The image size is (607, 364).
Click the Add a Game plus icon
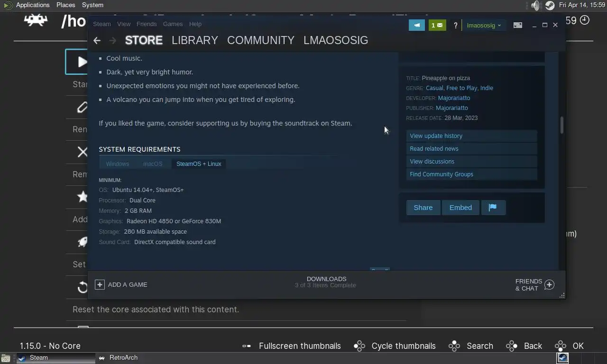100,284
